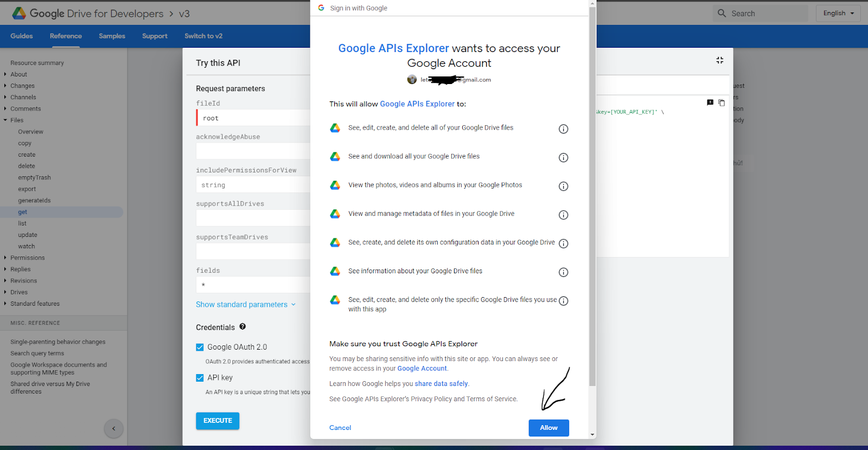868x450 pixels.
Task: Open the 'list' method in sidebar
Action: click(x=22, y=223)
